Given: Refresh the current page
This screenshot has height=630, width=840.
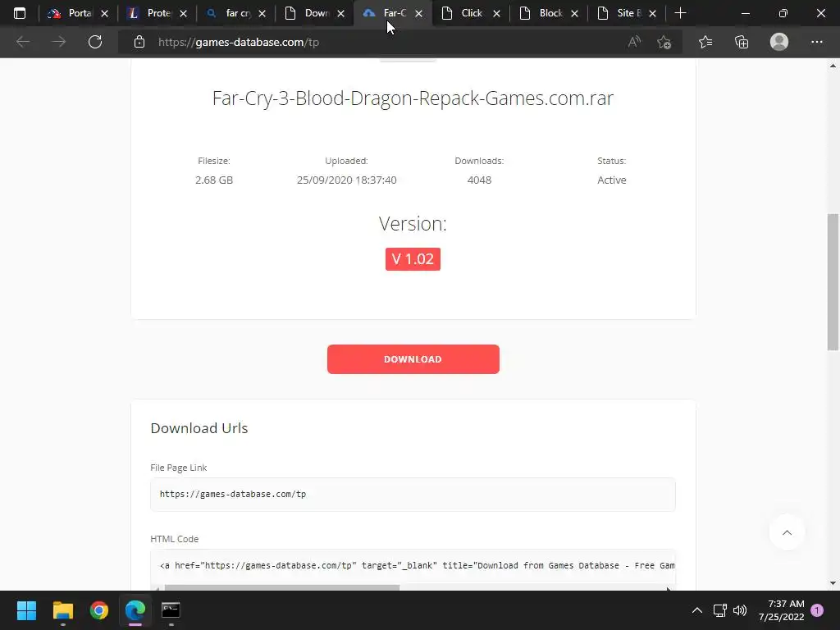Looking at the screenshot, I should pos(95,42).
